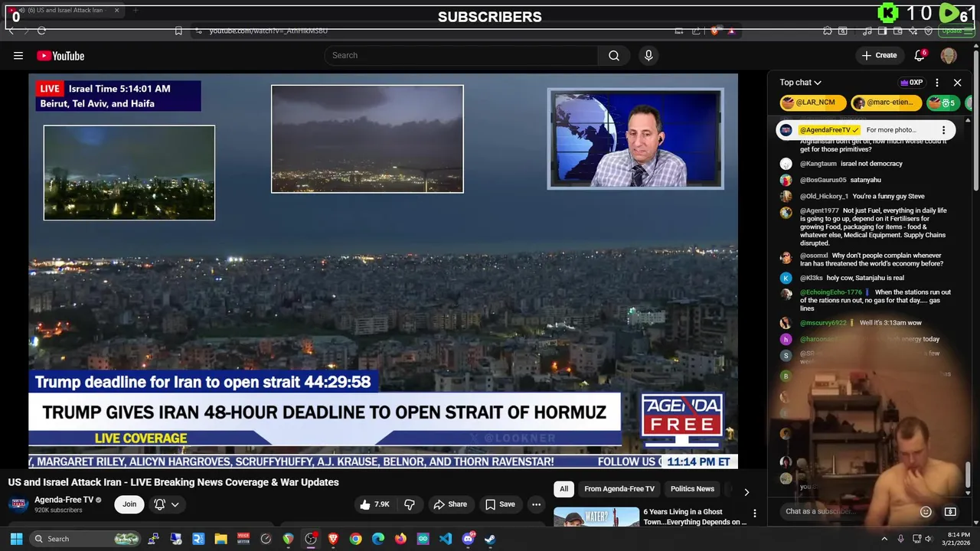The width and height of the screenshot is (980, 551).
Task: Open media control music-note icon
Action: tap(867, 31)
